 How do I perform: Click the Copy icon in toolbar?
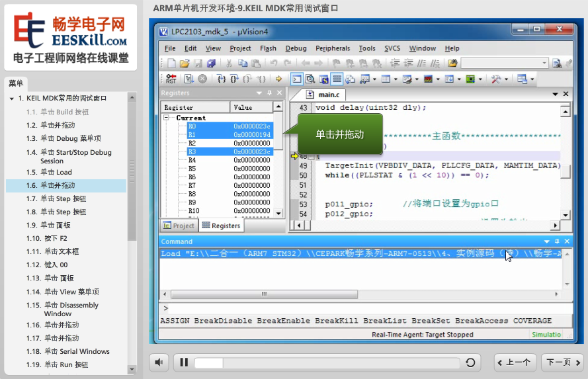pyautogui.click(x=243, y=63)
